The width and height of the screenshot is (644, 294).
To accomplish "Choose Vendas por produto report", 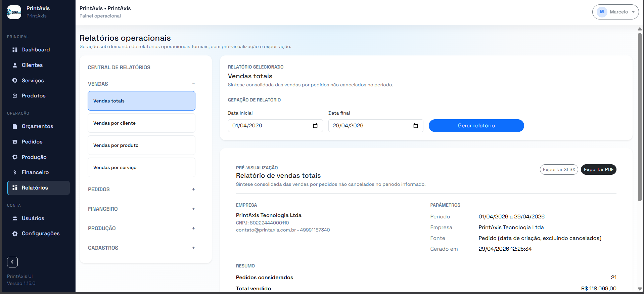I will click(x=141, y=145).
